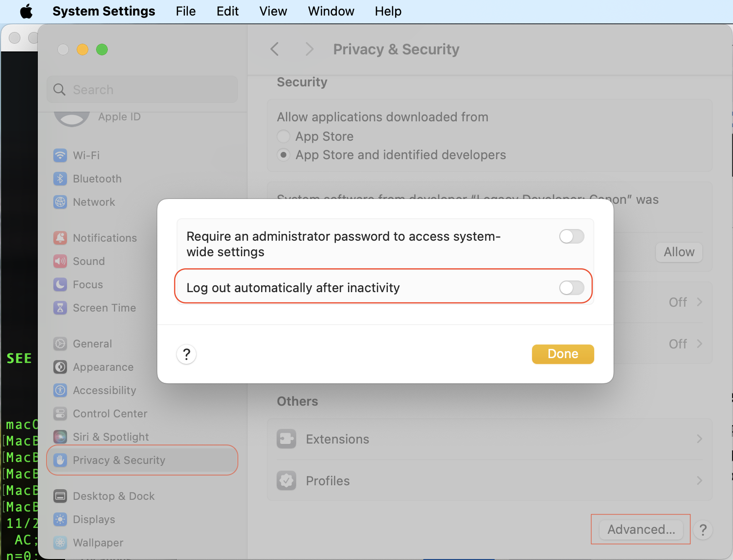
Task: Click the Advanced button
Action: 640,529
